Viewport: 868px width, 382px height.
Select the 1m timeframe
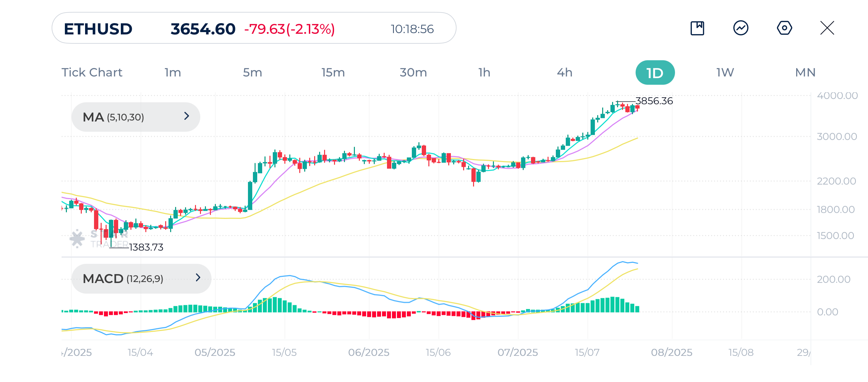point(172,72)
